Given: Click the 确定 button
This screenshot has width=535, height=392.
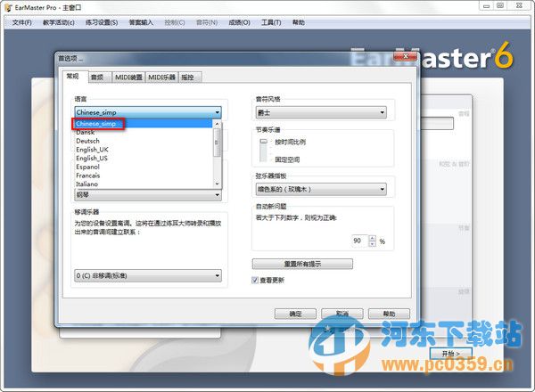Looking at the screenshot, I should [295, 314].
